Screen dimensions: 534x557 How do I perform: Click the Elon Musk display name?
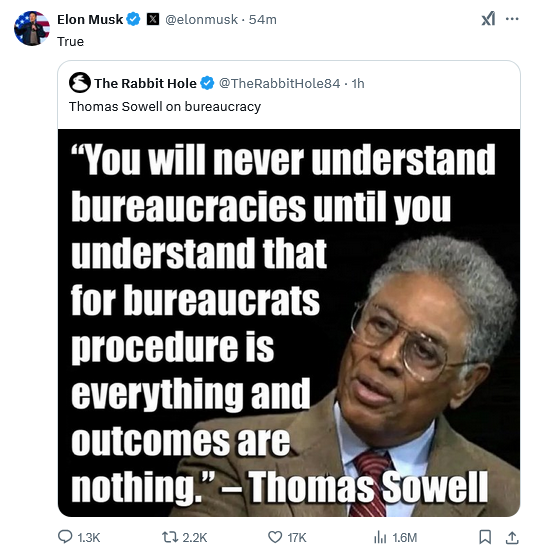point(90,20)
